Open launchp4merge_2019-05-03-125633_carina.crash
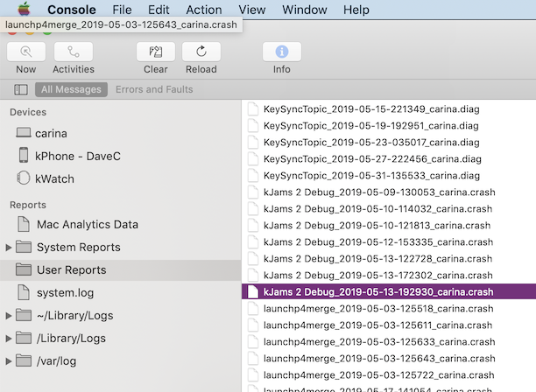The width and height of the screenshot is (536, 392). (379, 342)
